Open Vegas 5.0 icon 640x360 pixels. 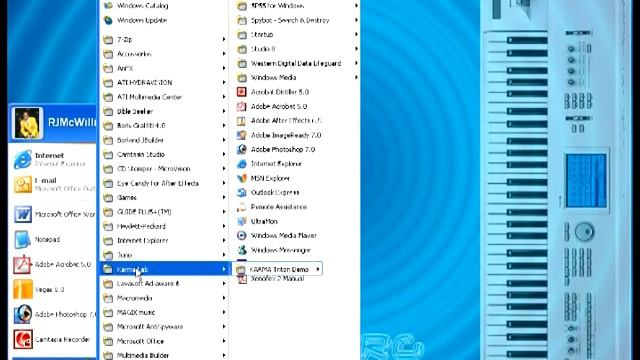[22, 289]
